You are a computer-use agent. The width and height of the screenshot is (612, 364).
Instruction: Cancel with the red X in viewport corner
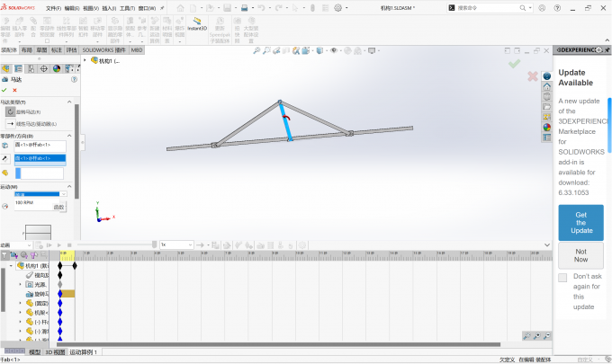pos(533,76)
